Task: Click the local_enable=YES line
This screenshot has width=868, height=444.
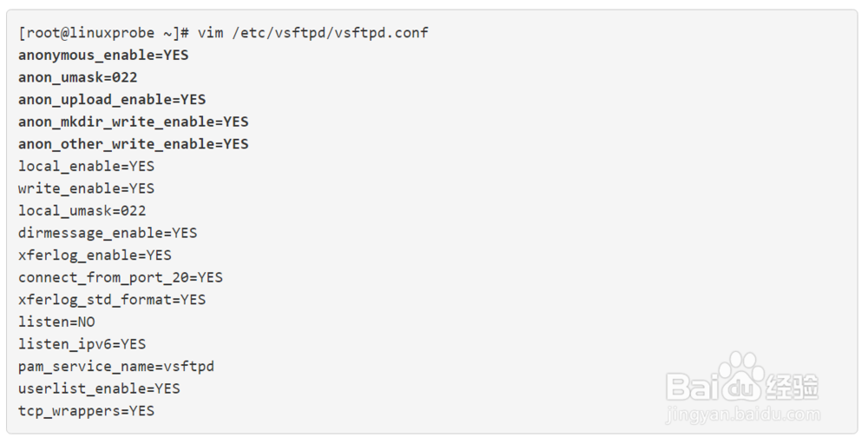Action: tap(86, 166)
